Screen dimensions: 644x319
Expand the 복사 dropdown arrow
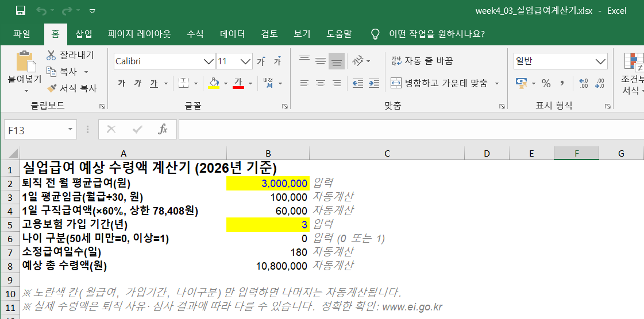tap(86, 72)
